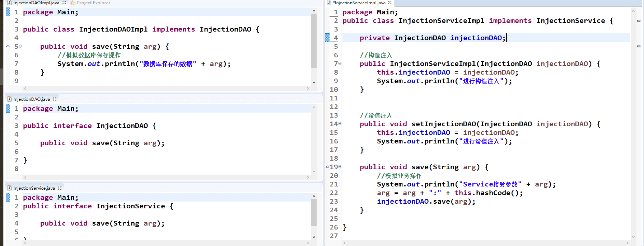
Task: Click the lower overview ruler annotation in InjectionServiceImpl editor
Action: tap(639, 46)
